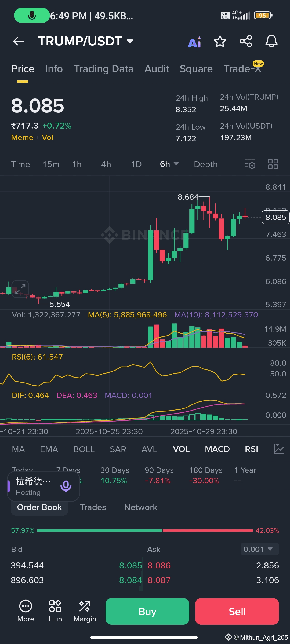This screenshot has height=644, width=290.
Task: Tap the share icon
Action: pos(246,41)
